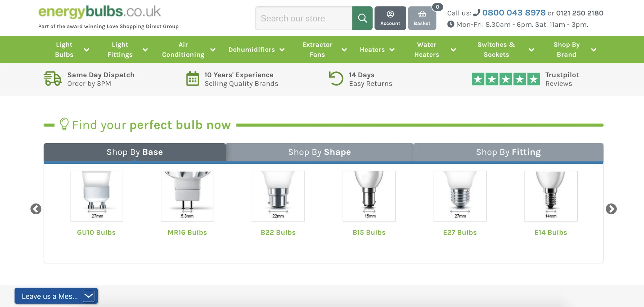Image resolution: width=644 pixels, height=307 pixels.
Task: Click the delivery truck icon
Action: click(53, 79)
